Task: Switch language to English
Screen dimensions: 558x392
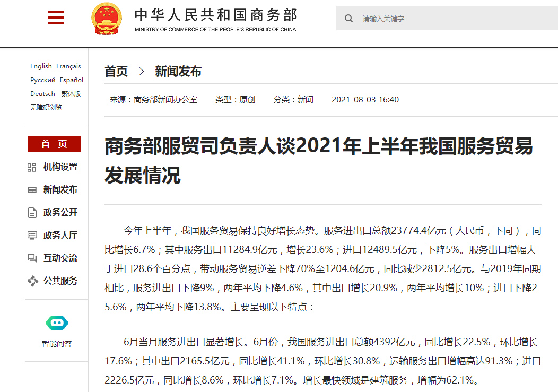Action: 41,66
